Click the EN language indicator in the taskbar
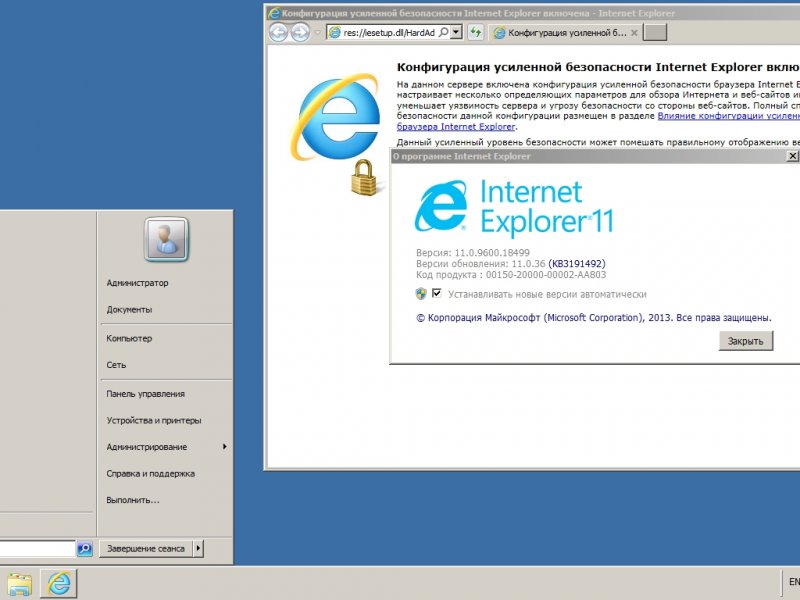Screen dimensions: 800x600 point(794,582)
